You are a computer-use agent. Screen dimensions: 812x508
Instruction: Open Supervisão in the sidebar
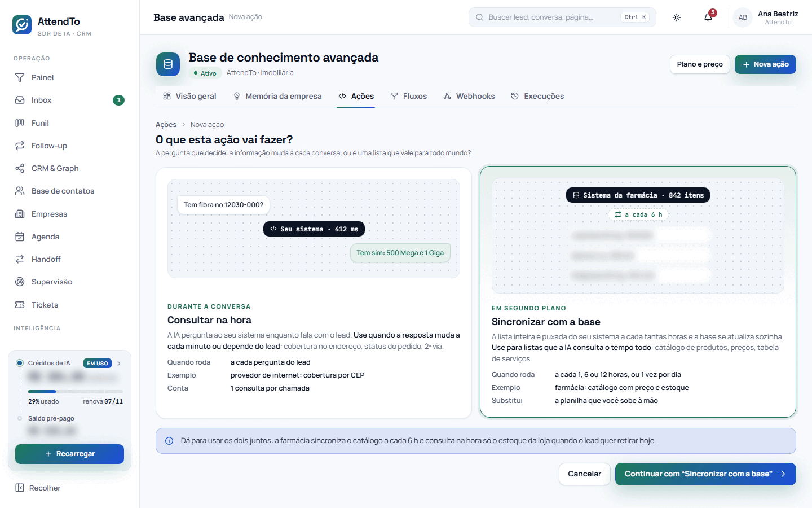[x=69, y=282]
